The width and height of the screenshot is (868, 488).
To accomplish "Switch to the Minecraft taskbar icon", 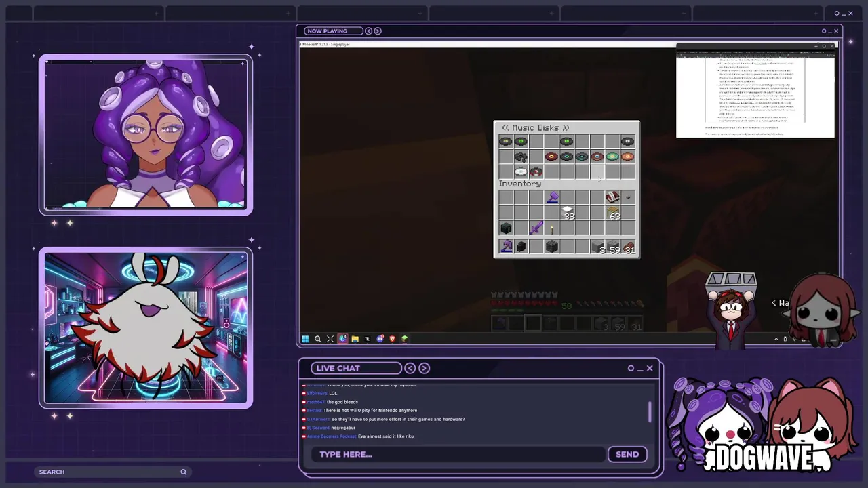I will pyautogui.click(x=405, y=339).
